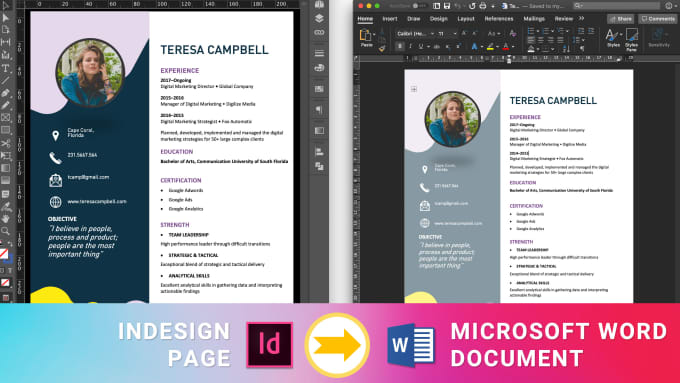Select the Scissors tool in InDesign

(x=6, y=143)
